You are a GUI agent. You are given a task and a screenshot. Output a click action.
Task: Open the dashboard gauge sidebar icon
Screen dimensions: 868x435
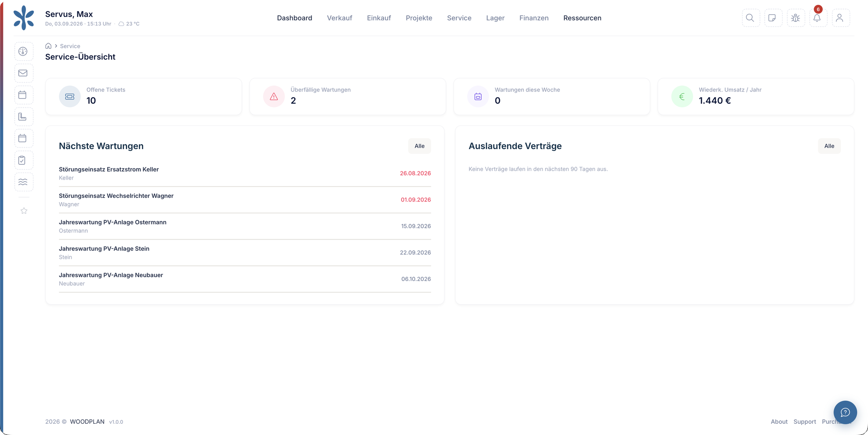click(x=23, y=52)
